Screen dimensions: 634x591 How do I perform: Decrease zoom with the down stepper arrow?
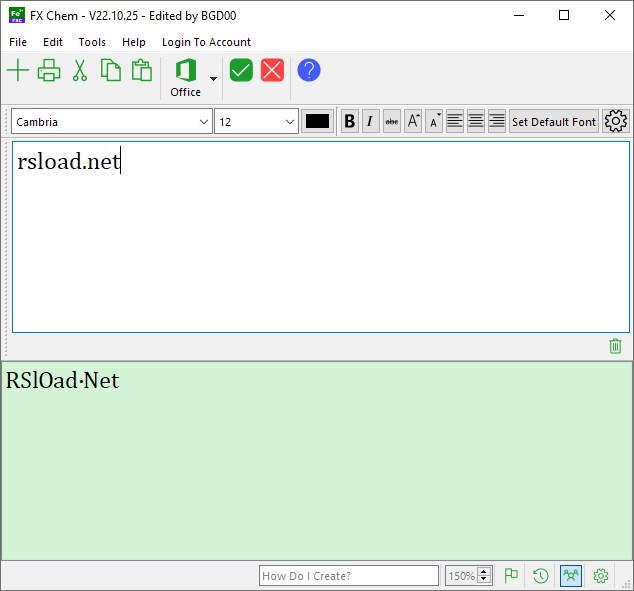pyautogui.click(x=484, y=580)
